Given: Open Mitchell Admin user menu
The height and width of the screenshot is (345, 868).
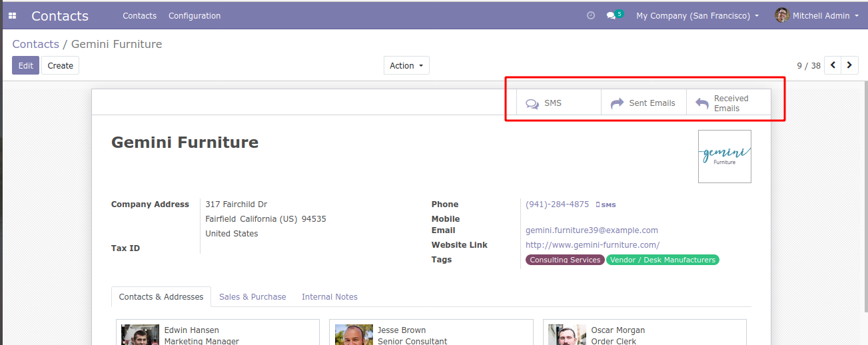Looking at the screenshot, I should tap(817, 15).
